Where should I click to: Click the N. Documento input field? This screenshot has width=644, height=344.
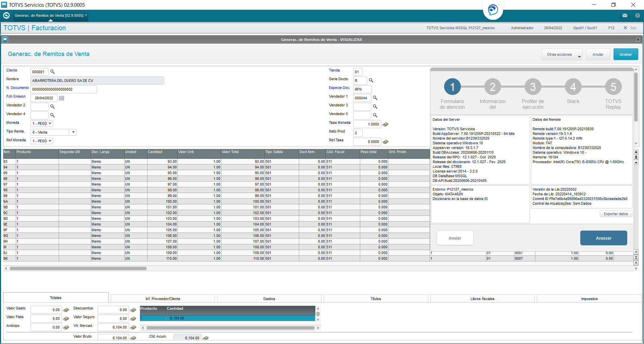tap(64, 89)
